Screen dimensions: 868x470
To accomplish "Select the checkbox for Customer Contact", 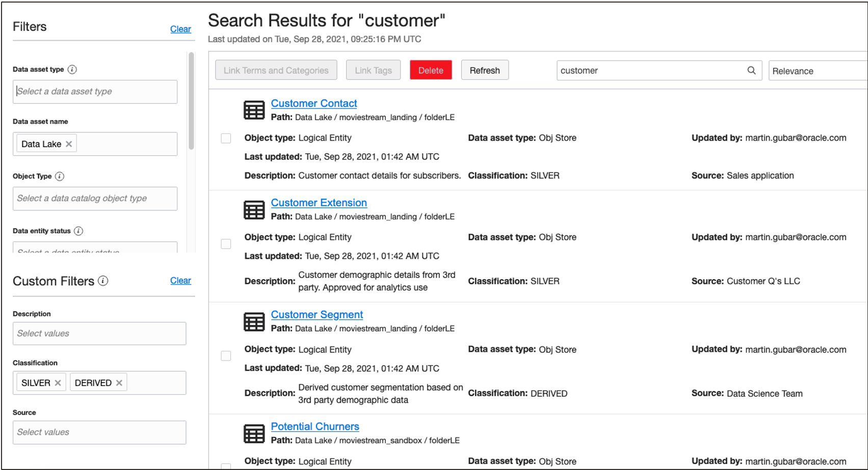I will (x=226, y=138).
